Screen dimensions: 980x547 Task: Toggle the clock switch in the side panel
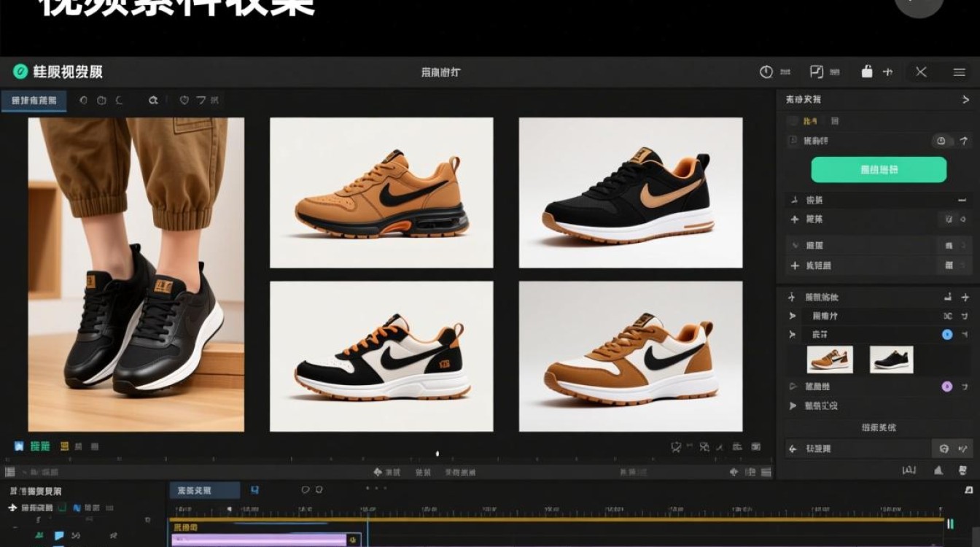point(941,141)
